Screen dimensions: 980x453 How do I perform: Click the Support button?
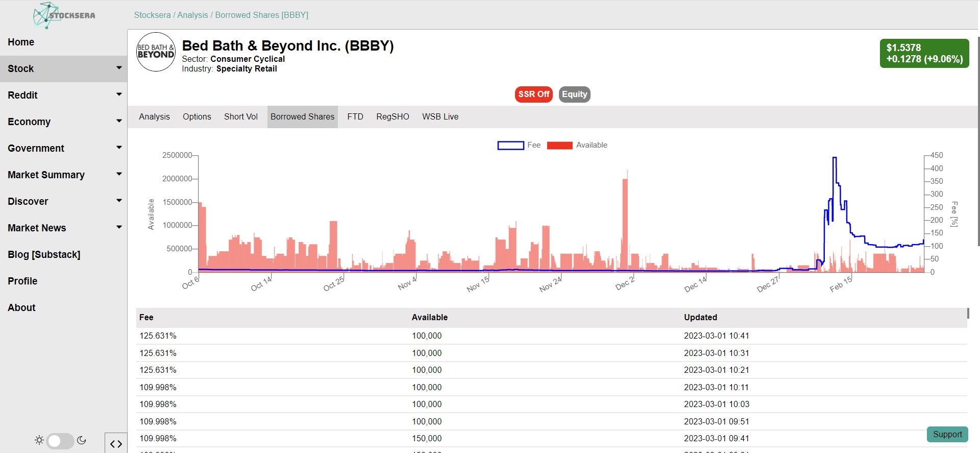point(947,434)
